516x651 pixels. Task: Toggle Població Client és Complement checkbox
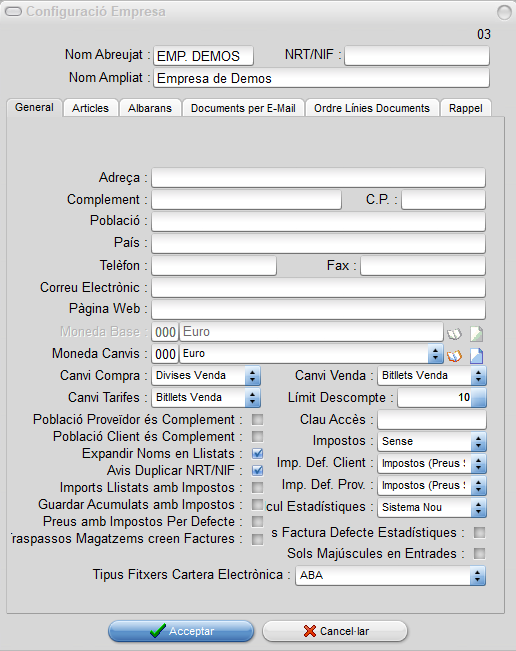(257, 436)
